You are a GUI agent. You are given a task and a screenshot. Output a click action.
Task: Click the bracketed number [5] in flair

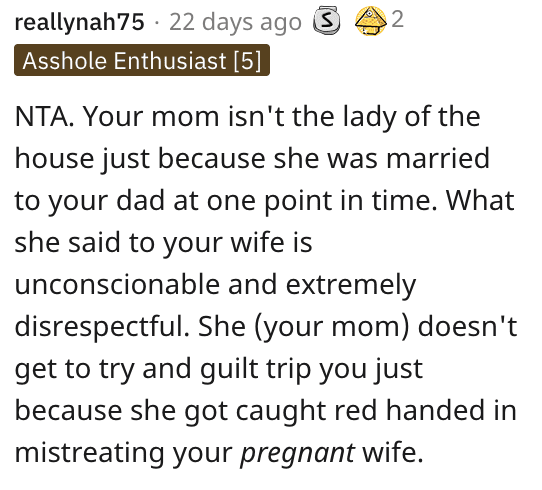click(x=247, y=61)
